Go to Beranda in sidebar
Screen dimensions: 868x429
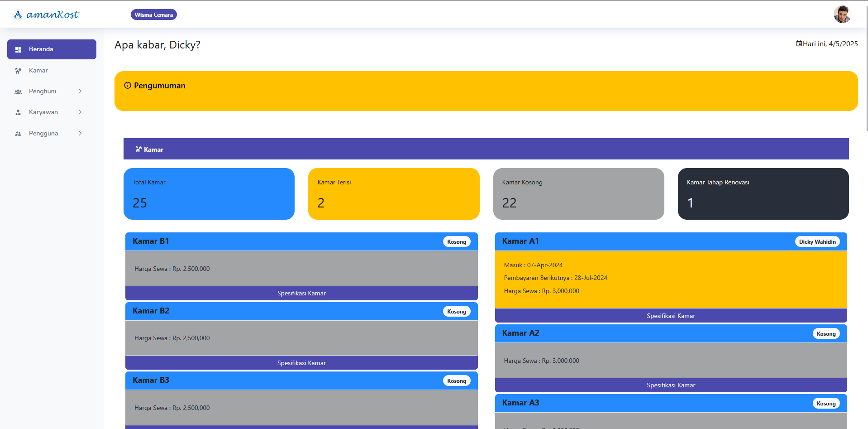[x=52, y=49]
